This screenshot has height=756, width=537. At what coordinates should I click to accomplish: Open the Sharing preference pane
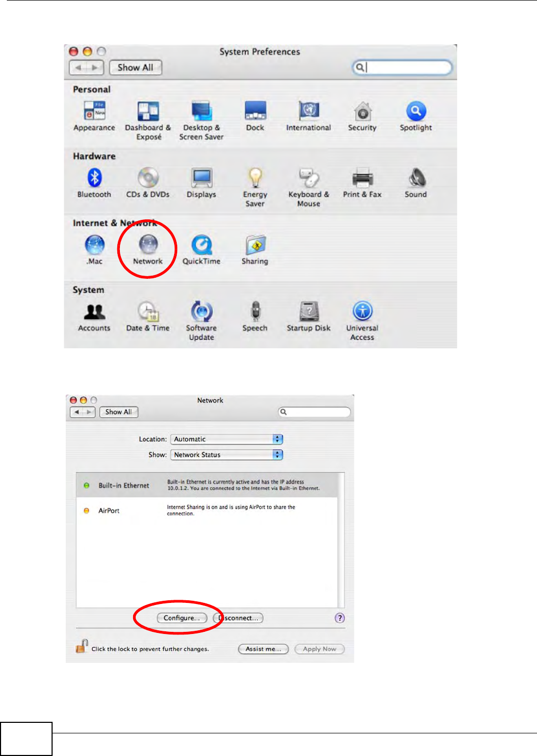(x=255, y=250)
